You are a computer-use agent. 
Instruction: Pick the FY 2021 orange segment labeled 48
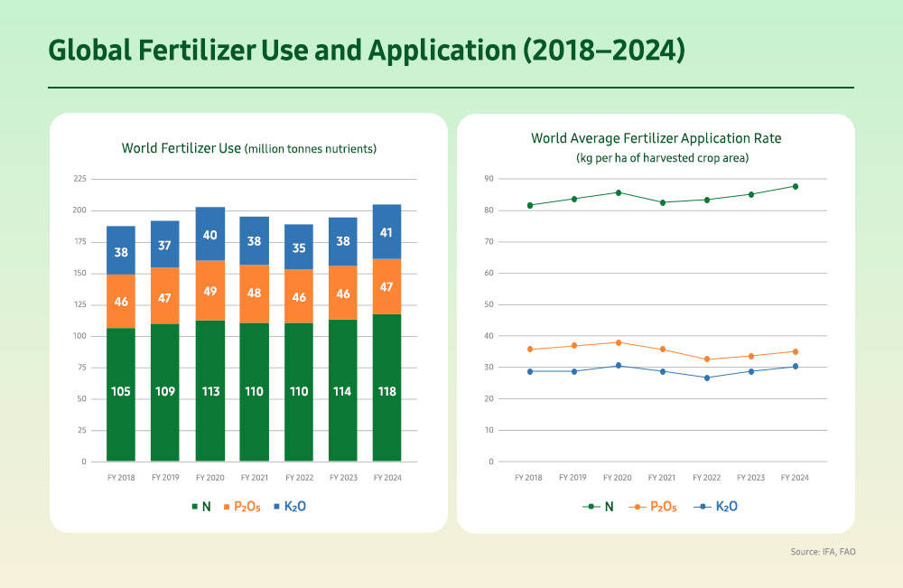pos(254,294)
